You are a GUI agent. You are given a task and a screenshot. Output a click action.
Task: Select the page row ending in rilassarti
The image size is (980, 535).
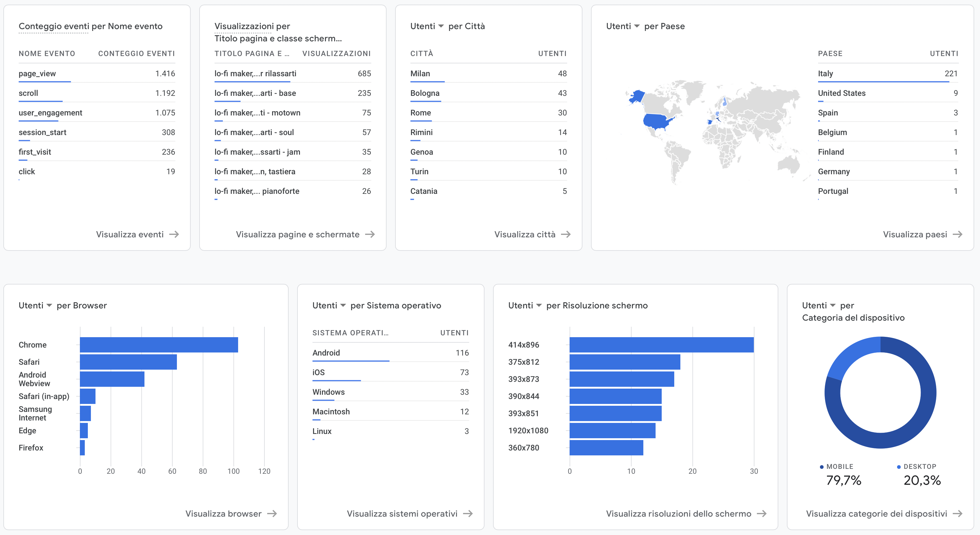tap(293, 73)
